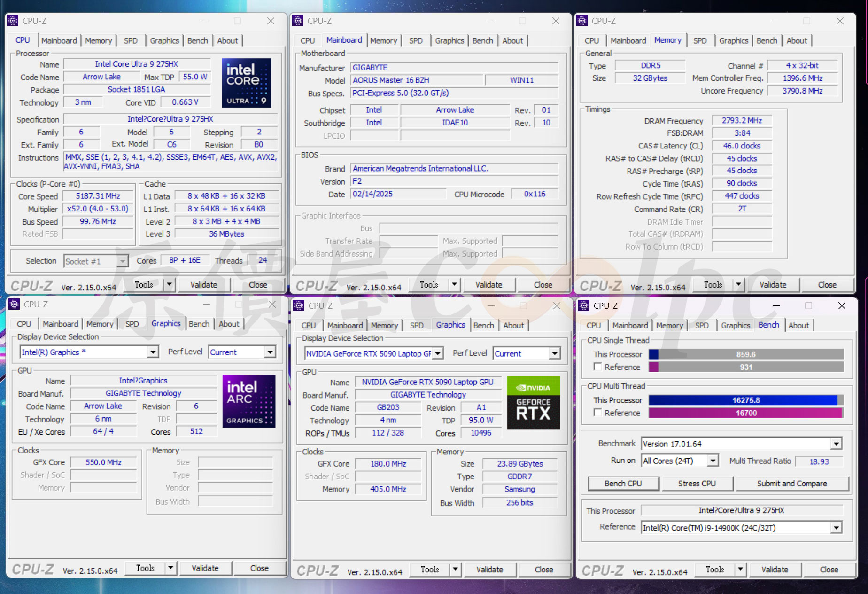Open Bench tab in Intel Graphics window
Screen dimensions: 868x594
[x=199, y=324]
